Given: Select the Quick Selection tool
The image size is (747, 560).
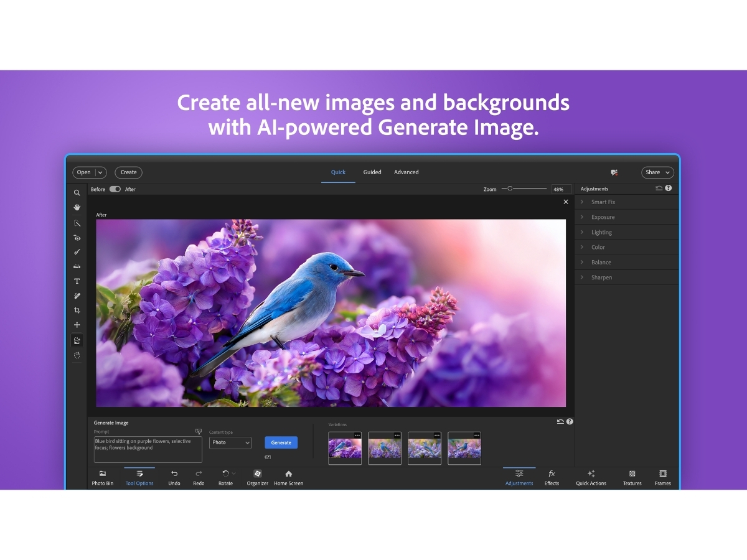Looking at the screenshot, I should click(77, 223).
